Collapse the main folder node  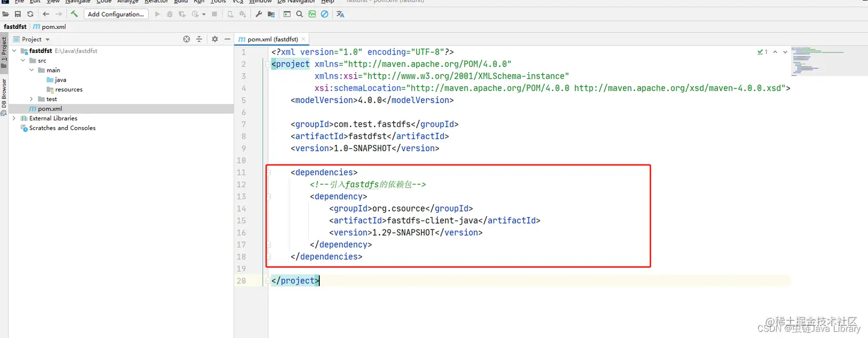click(x=32, y=70)
